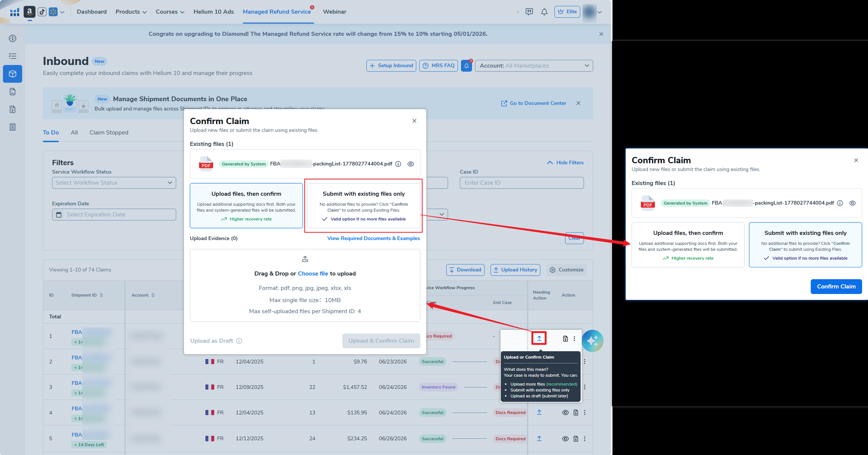The height and width of the screenshot is (455, 868).
Task: Select "Submit with existing files only" in the main dialog
Action: (x=364, y=206)
